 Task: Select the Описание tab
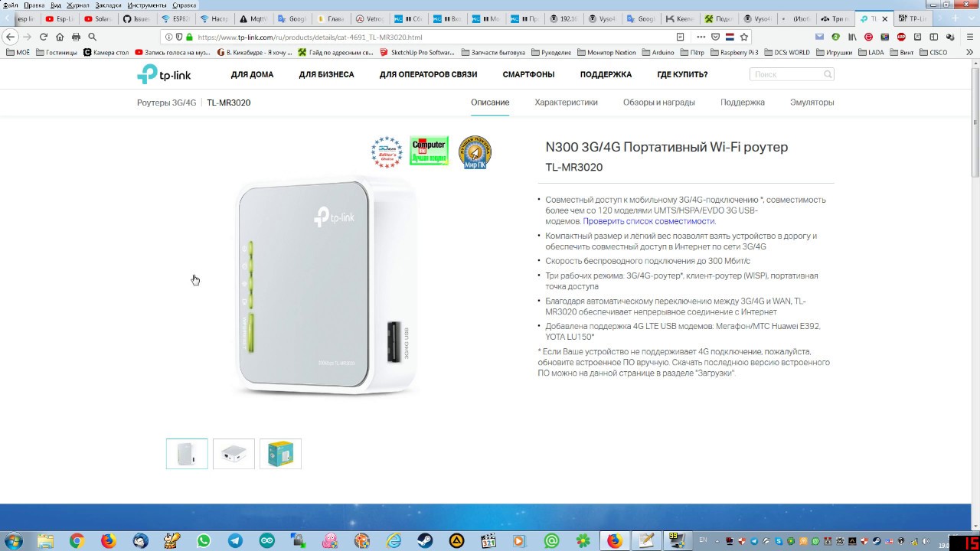[x=490, y=102]
